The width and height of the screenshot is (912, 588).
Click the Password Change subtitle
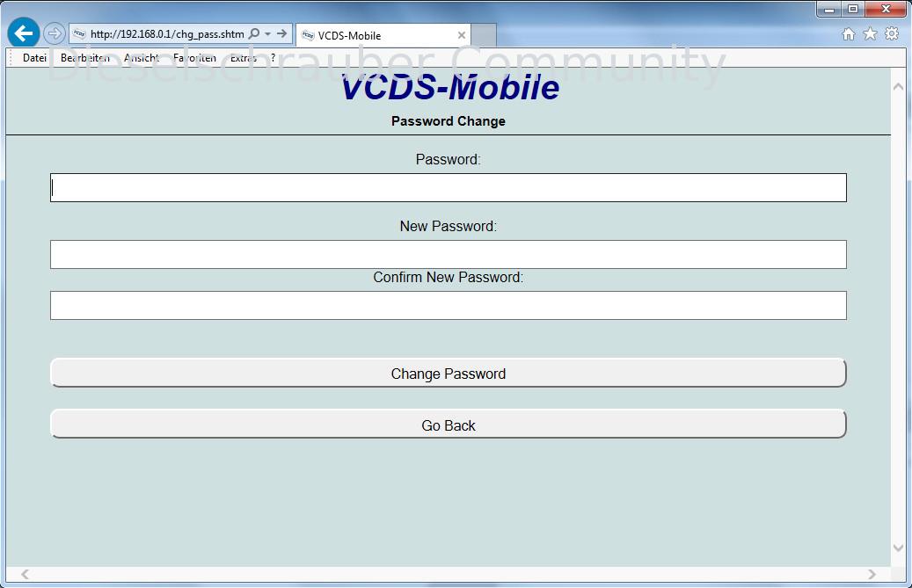coord(449,121)
